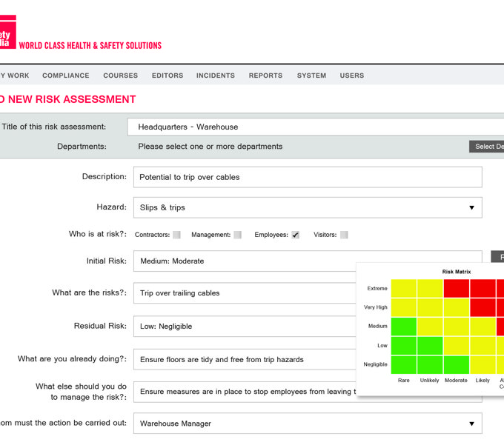Open the SYSTEM menu
Image resolution: width=504 pixels, height=448 pixels.
311,76
